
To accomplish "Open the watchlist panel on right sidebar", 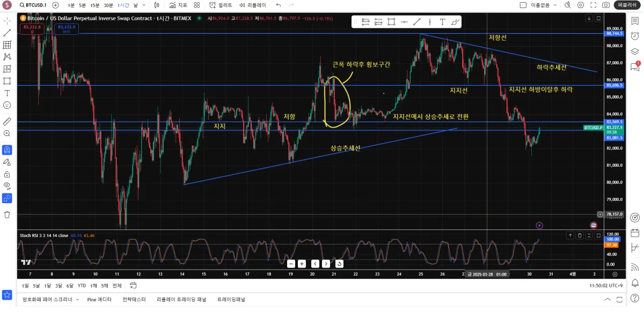I will (635, 21).
